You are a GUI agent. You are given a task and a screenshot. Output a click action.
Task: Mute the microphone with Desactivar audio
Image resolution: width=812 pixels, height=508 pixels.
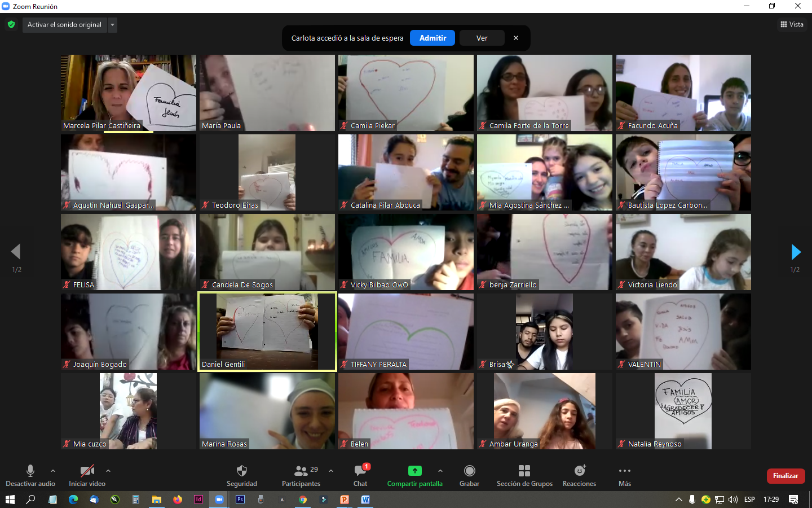pyautogui.click(x=30, y=475)
